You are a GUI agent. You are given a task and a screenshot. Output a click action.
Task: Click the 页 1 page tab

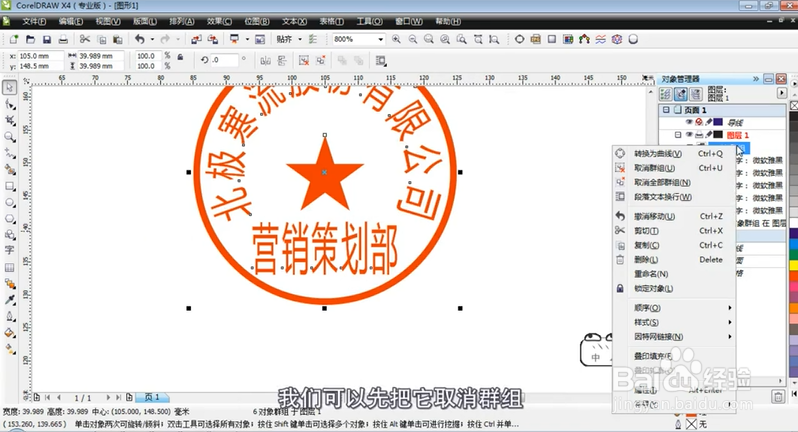pyautogui.click(x=152, y=397)
